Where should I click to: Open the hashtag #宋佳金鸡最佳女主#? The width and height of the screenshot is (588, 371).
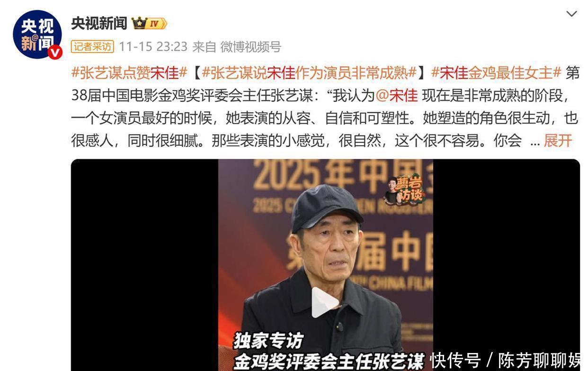(x=496, y=72)
